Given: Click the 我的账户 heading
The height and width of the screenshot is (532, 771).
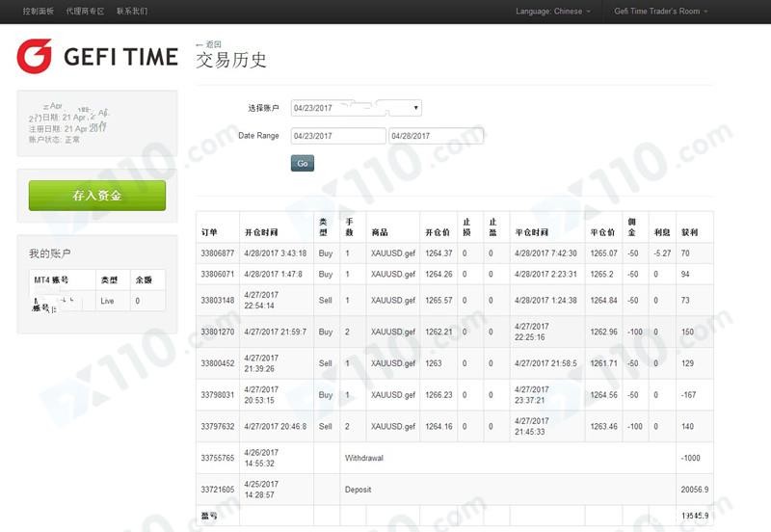Looking at the screenshot, I should pyautogui.click(x=50, y=253).
